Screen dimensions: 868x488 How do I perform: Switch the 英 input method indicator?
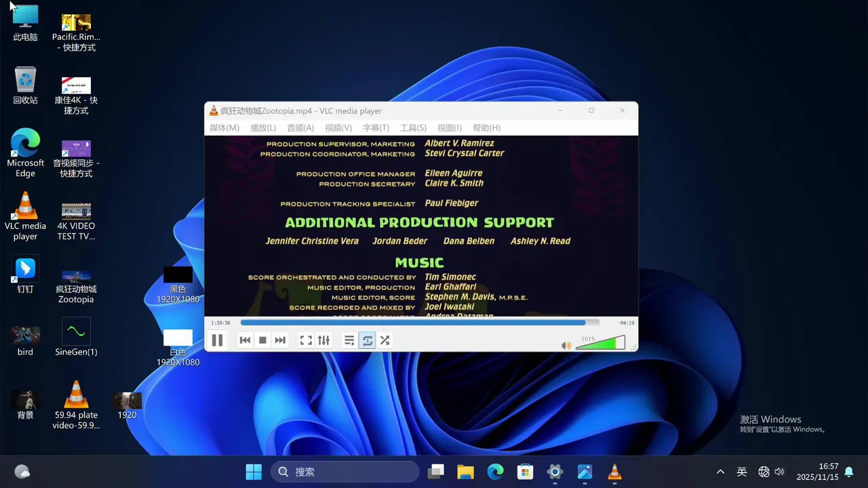pos(742,472)
